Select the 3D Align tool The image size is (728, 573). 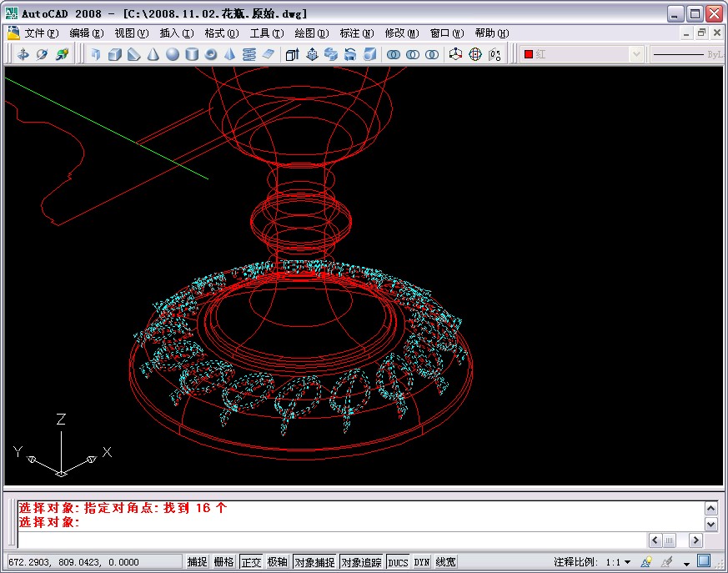point(495,54)
